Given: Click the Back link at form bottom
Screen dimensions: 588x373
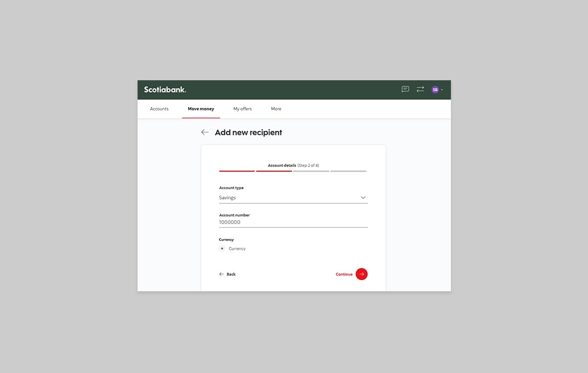Looking at the screenshot, I should (227, 274).
